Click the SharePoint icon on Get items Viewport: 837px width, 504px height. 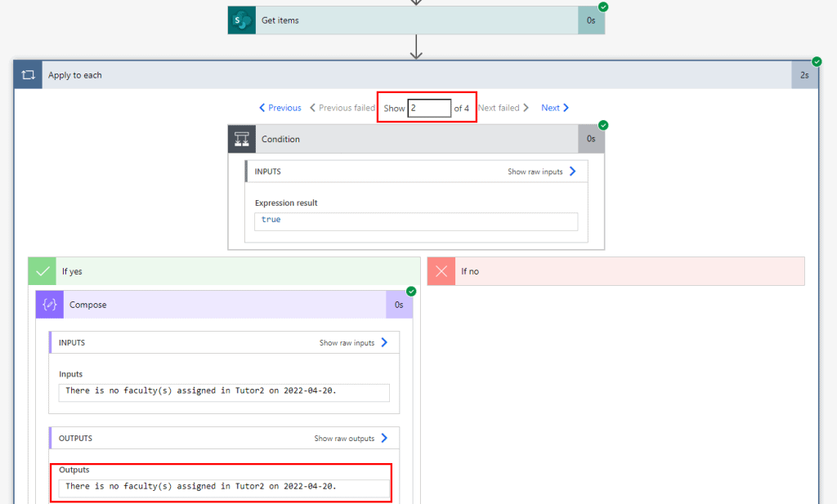coord(242,20)
